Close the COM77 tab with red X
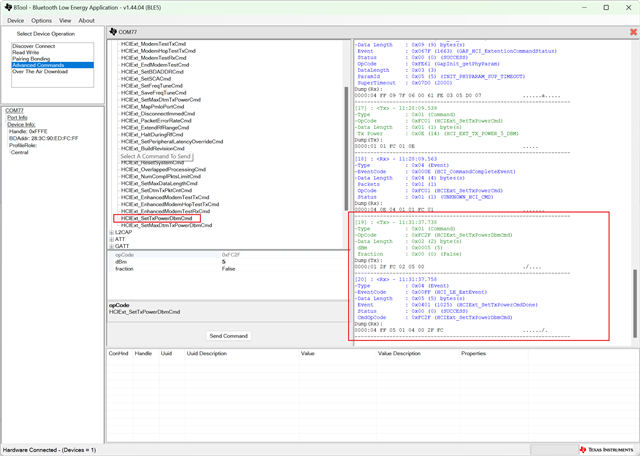Viewport: 640px width, 456px height. pos(633,32)
